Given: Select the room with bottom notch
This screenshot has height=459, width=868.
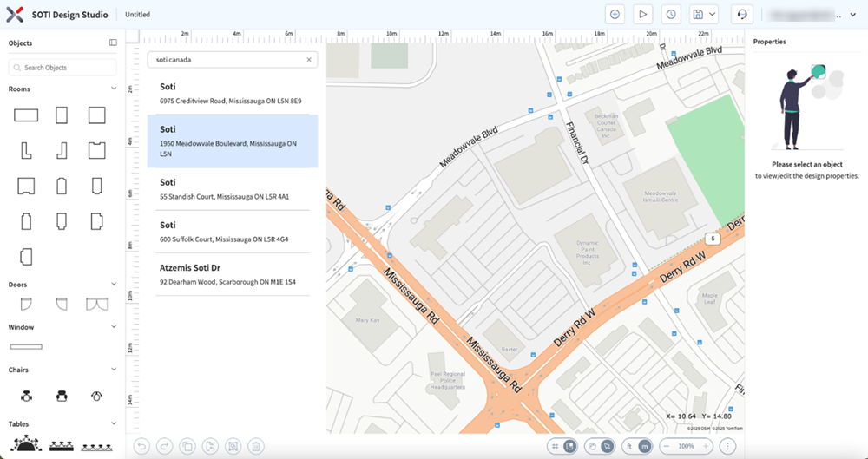Looking at the screenshot, I should (26, 186).
